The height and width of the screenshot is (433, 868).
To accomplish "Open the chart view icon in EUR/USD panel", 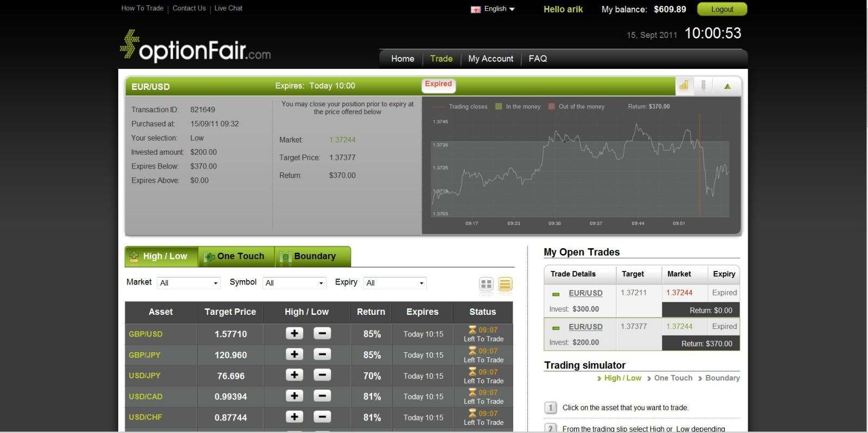I will 684,86.
